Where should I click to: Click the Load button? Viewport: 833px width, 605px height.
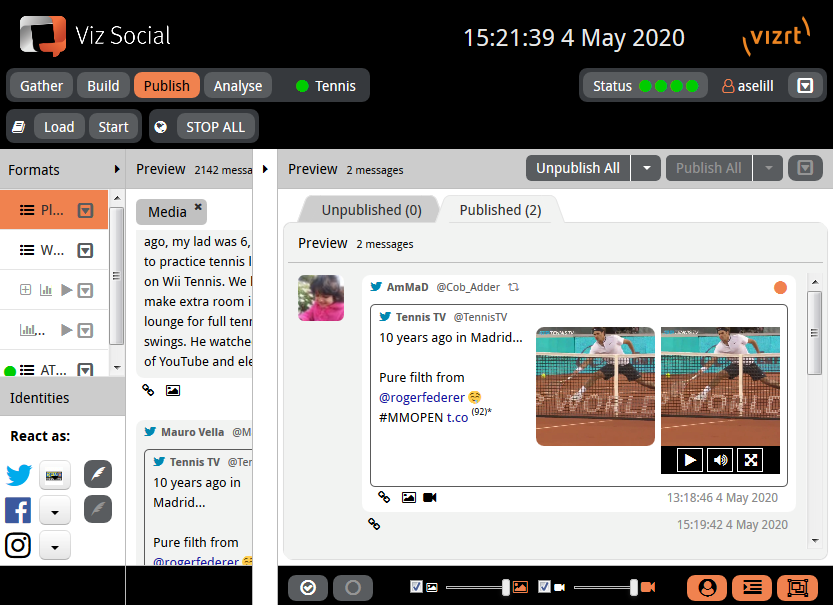pyautogui.click(x=59, y=127)
